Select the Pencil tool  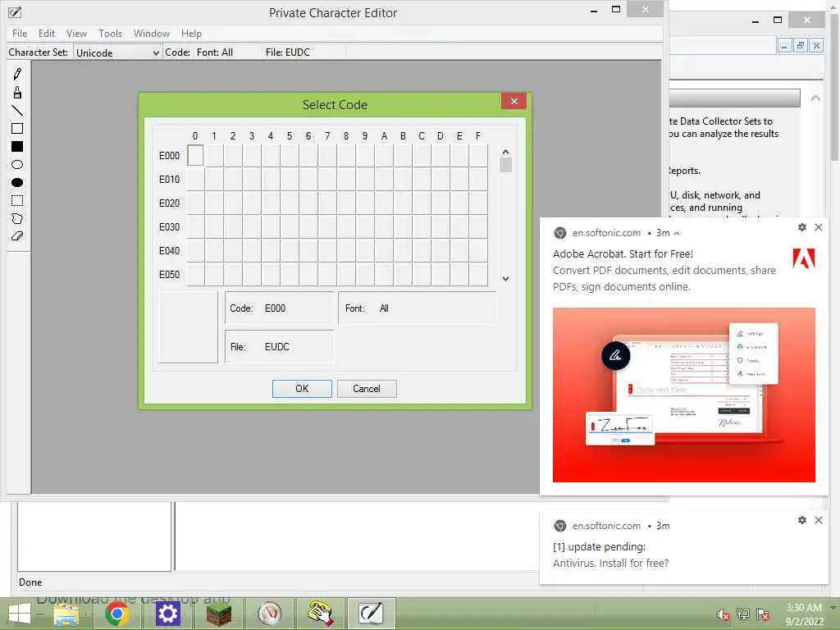tap(17, 74)
